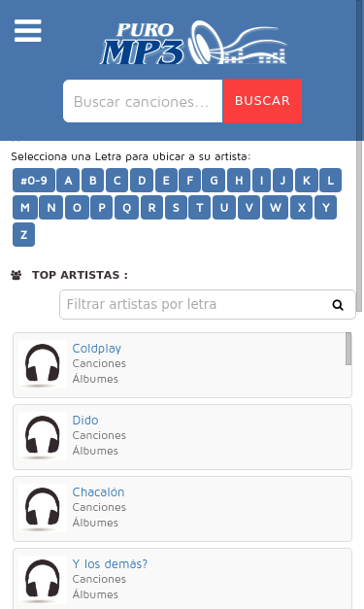Click the headphones icon next to Dido
This screenshot has height=609, width=364.
[43, 436]
